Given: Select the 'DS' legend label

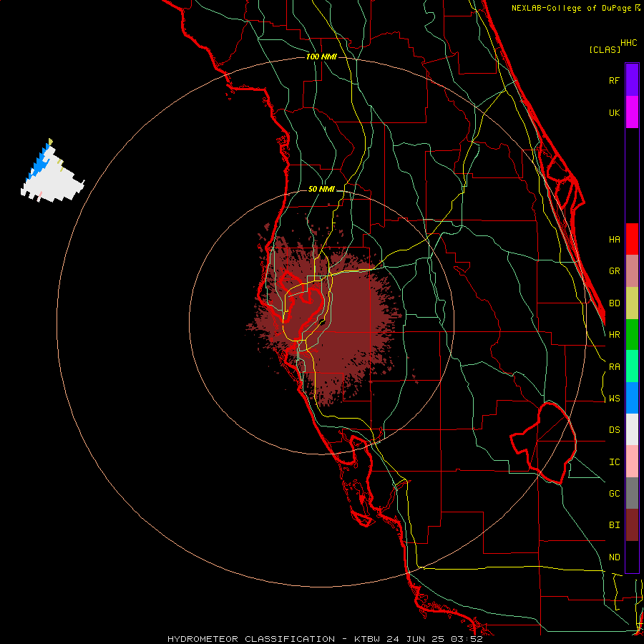Looking at the screenshot, I should 615,430.
